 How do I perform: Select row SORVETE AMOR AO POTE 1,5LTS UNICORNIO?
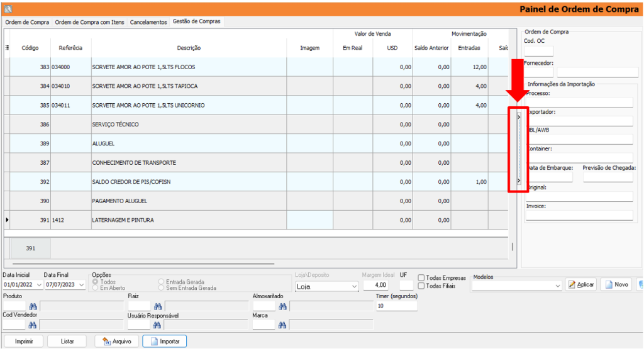[x=257, y=105]
